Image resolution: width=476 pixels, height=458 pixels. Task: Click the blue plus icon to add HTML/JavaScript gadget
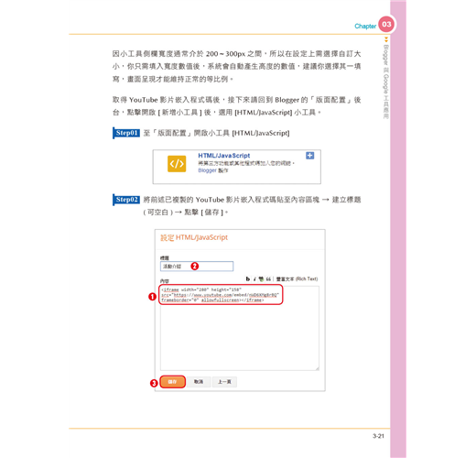[309, 156]
